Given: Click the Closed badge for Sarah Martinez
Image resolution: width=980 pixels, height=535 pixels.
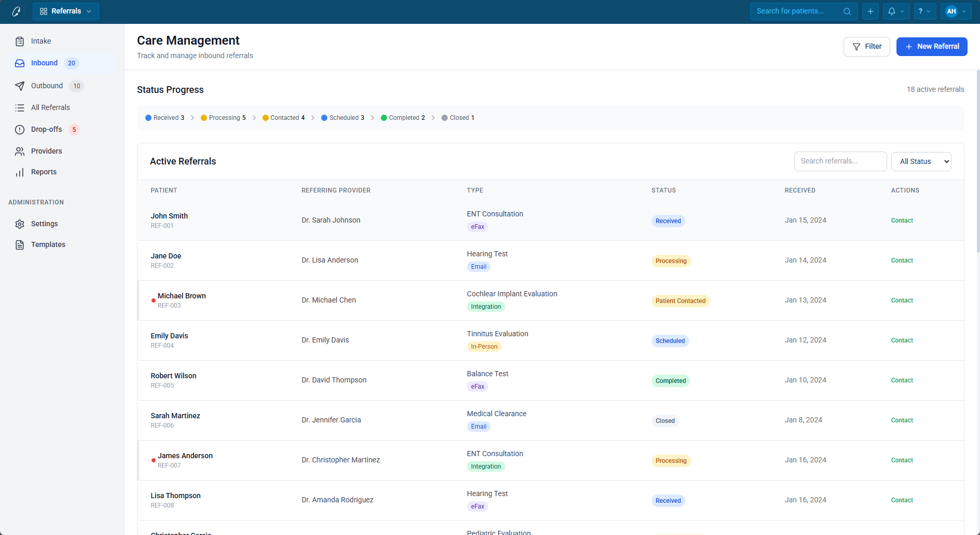Looking at the screenshot, I should pyautogui.click(x=665, y=421).
